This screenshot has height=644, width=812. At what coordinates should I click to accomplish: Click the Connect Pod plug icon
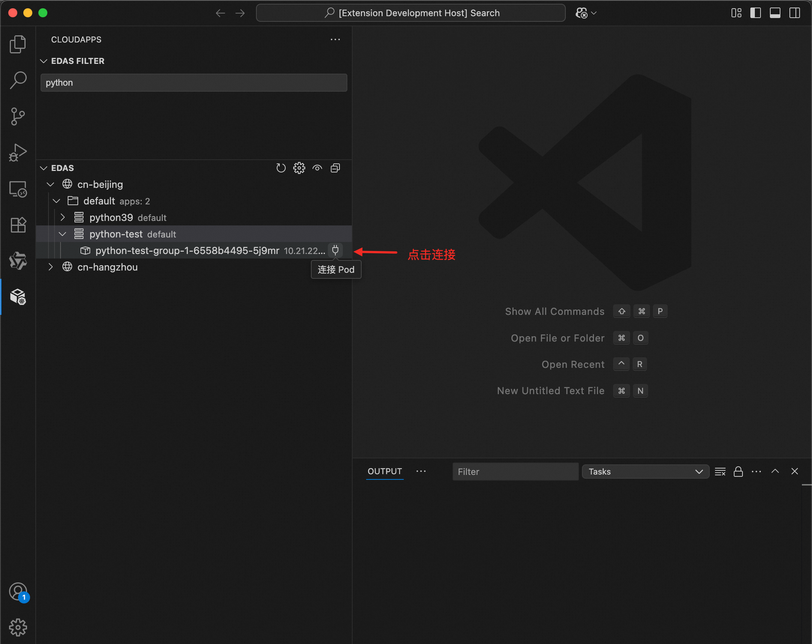coord(335,250)
